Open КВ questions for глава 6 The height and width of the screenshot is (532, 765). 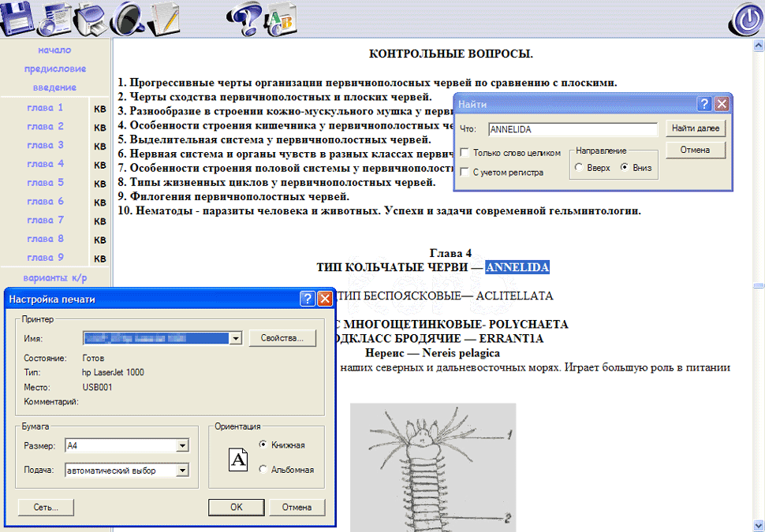[x=100, y=203]
